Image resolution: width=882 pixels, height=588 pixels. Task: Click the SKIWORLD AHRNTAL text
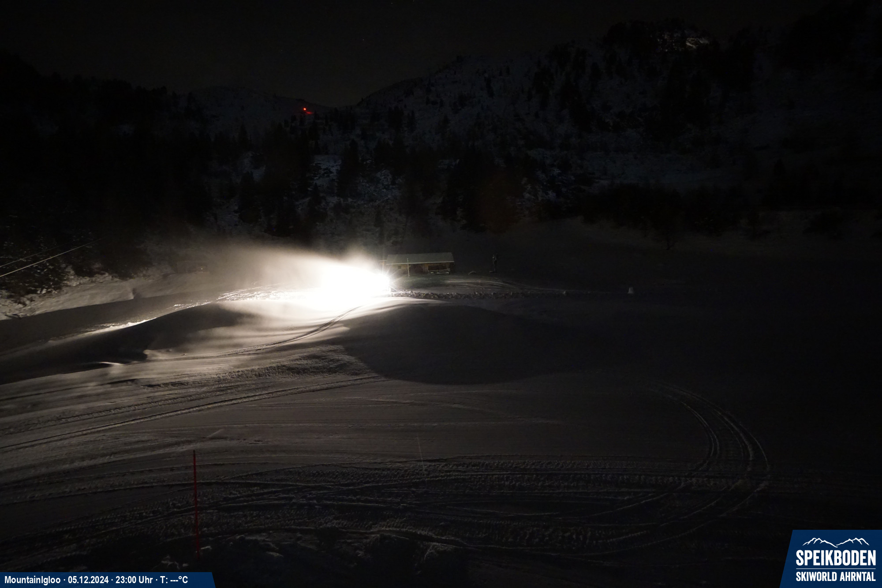click(x=835, y=577)
